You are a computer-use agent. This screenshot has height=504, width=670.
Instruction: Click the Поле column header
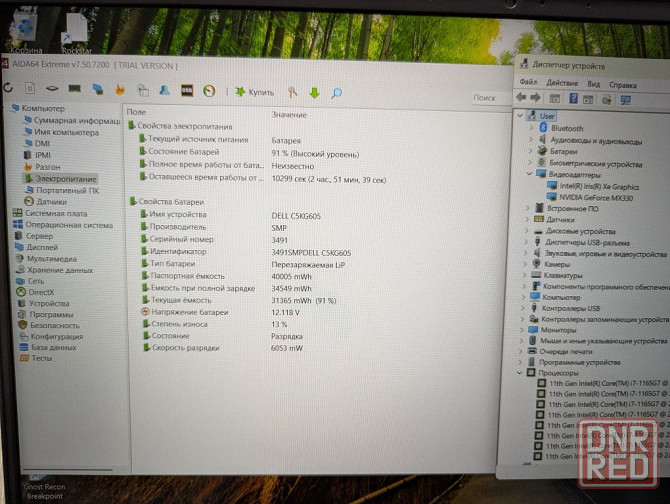click(x=136, y=112)
